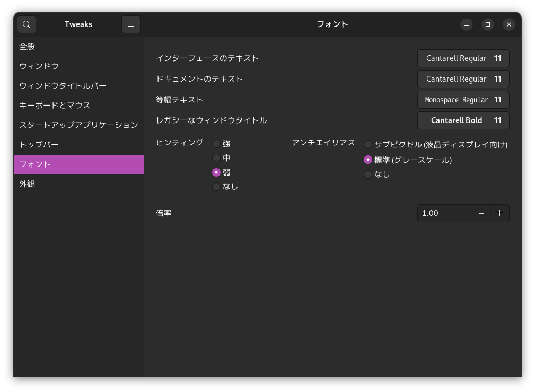
Task: Close the Tweaks window
Action: pos(509,24)
